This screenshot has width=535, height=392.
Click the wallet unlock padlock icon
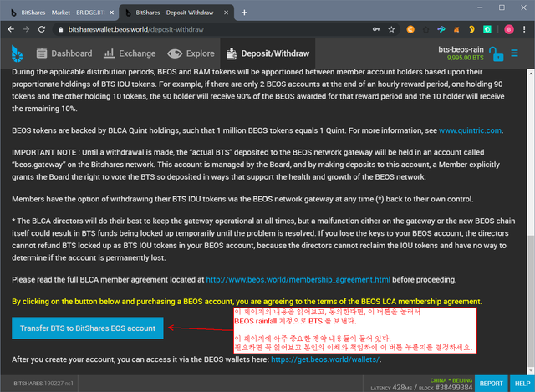[496, 53]
